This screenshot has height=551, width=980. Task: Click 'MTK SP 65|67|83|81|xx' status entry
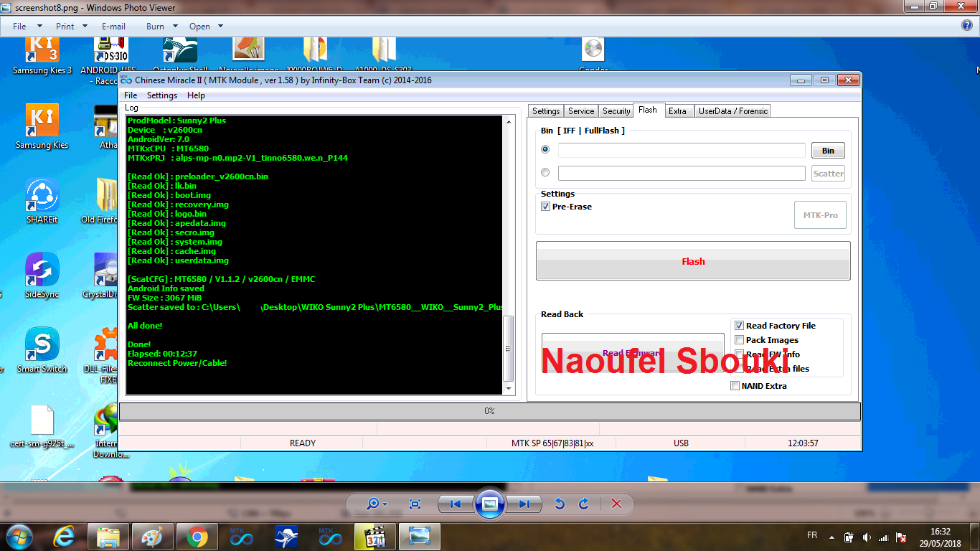552,443
